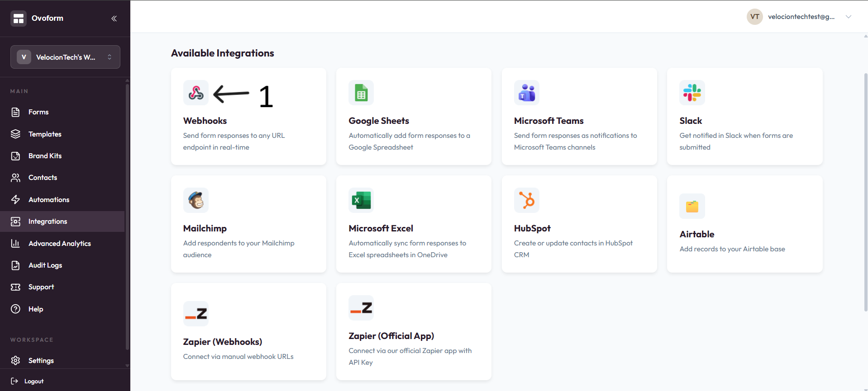Click the Airtable icon

point(692,206)
